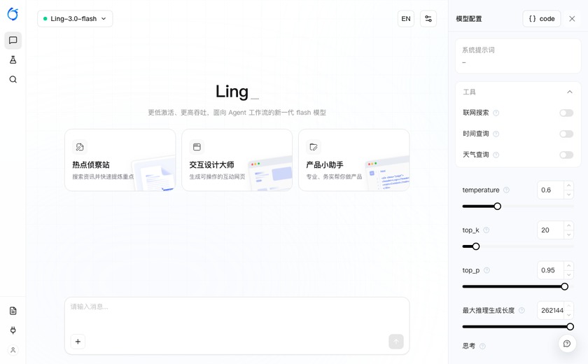Viewport: 588px width, 364px height.
Task: Increase temperature with up stepper arrow
Action: click(x=569, y=185)
